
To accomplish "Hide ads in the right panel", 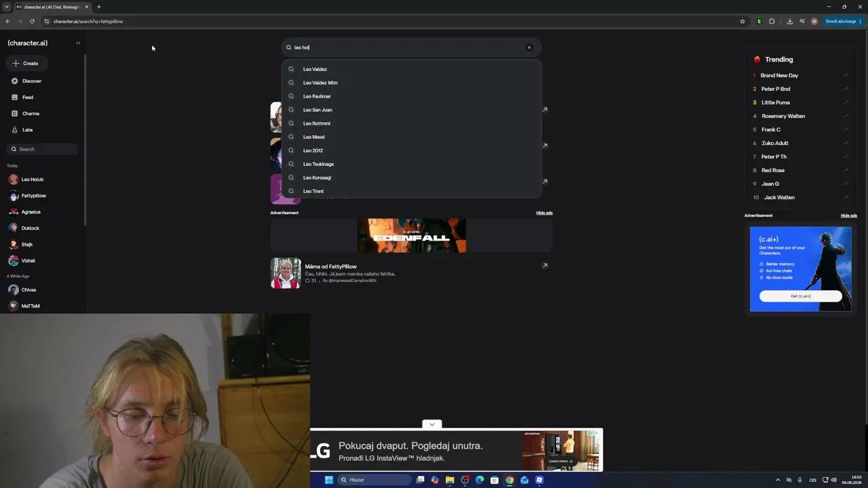I will [849, 216].
